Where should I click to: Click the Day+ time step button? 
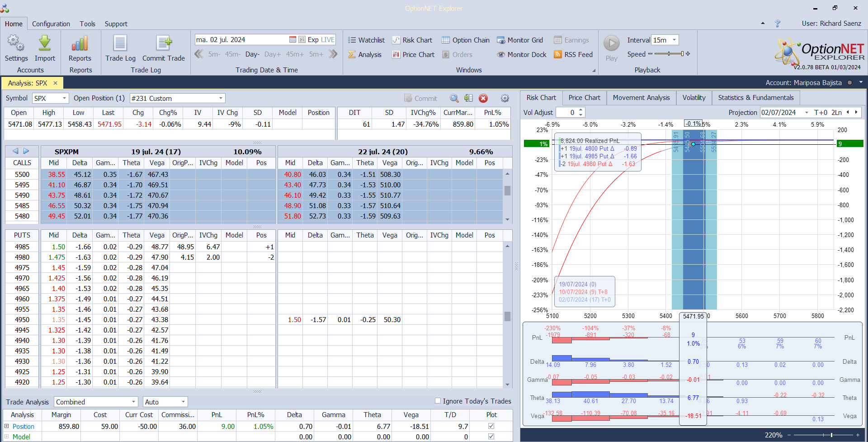pyautogui.click(x=273, y=54)
